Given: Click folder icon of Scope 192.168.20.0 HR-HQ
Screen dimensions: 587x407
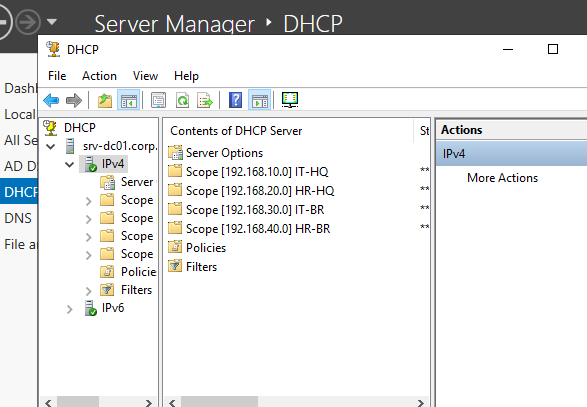Looking at the screenshot, I should click(175, 190).
